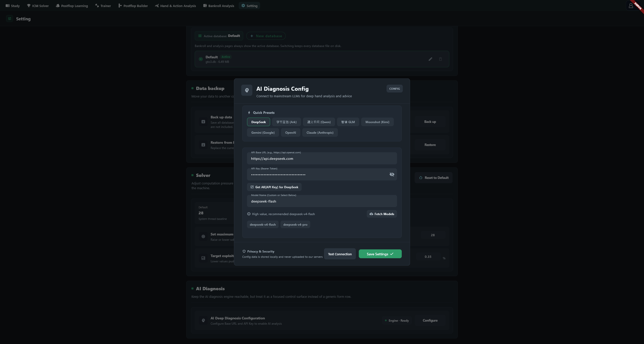
Task: Click the New database button
Action: (x=266, y=36)
